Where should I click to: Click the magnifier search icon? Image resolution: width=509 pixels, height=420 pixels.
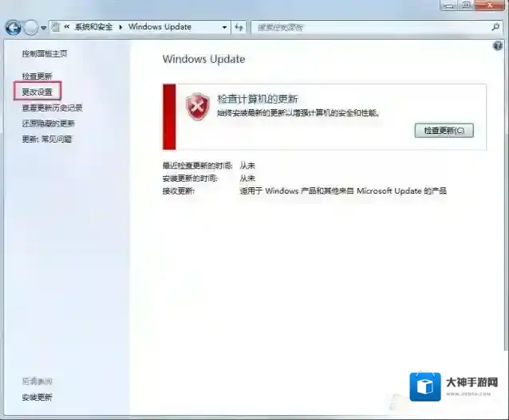[495, 27]
